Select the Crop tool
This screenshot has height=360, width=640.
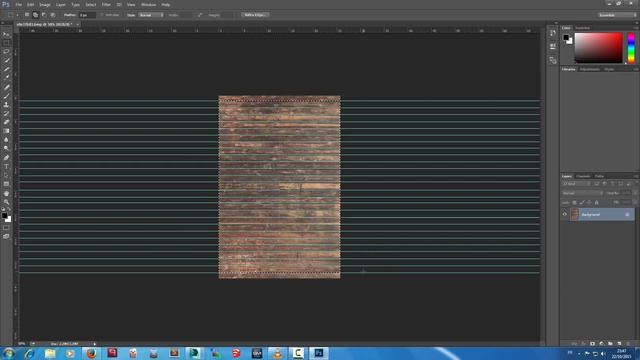(6, 69)
